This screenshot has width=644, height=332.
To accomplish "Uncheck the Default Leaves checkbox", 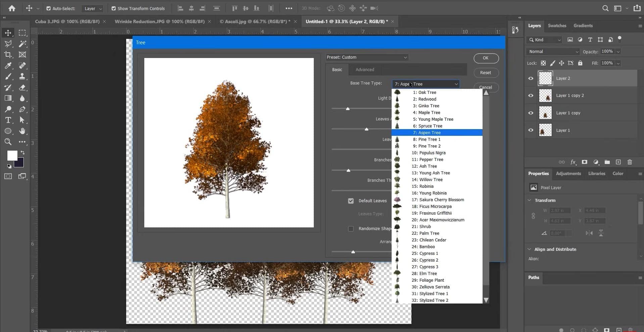I will pyautogui.click(x=351, y=201).
